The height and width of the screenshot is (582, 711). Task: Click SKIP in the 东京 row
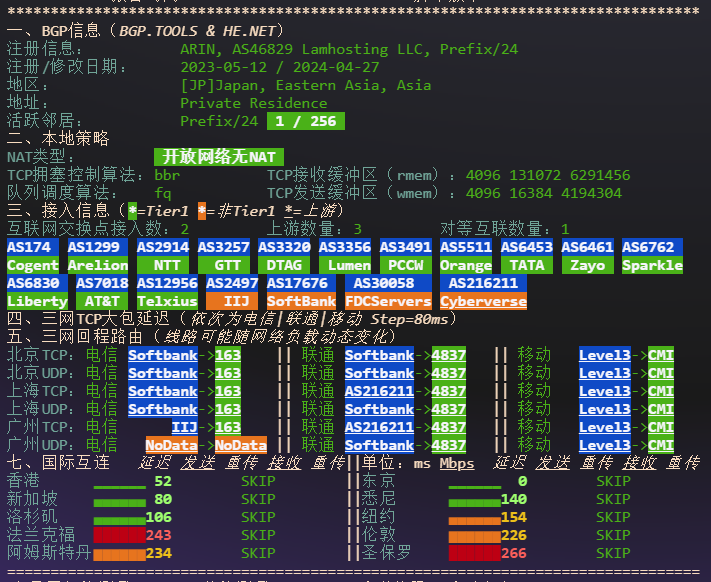(613, 481)
